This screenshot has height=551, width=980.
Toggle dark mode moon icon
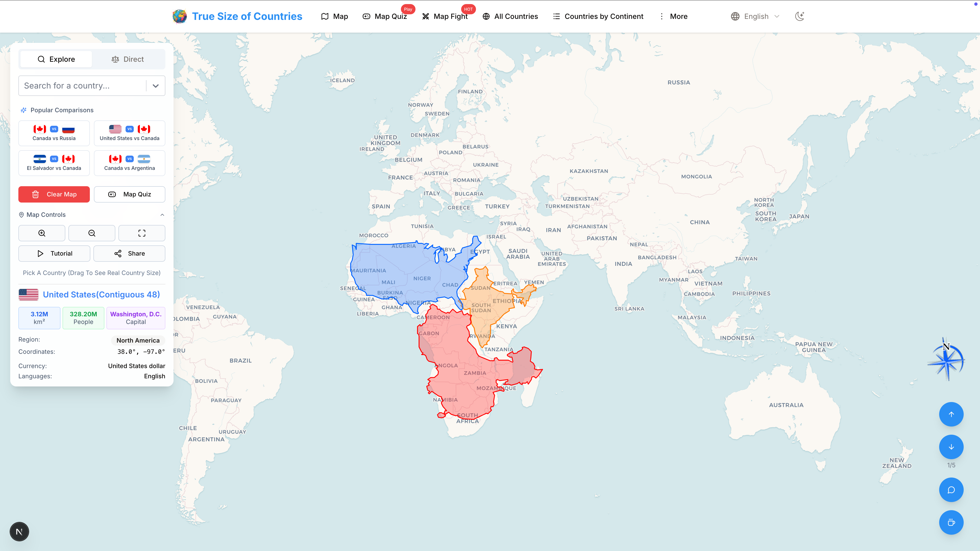(x=799, y=16)
